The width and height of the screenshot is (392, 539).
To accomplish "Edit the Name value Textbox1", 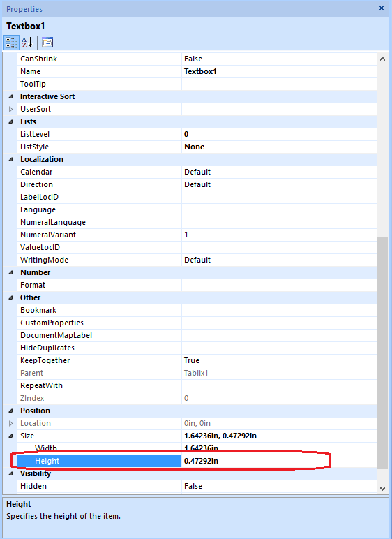I will [x=279, y=71].
